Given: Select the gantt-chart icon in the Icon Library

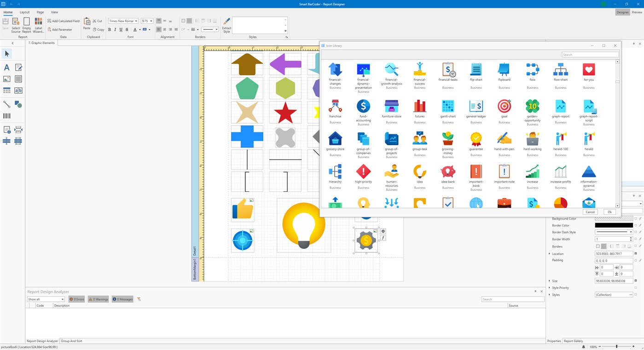Looking at the screenshot, I should (447, 107).
